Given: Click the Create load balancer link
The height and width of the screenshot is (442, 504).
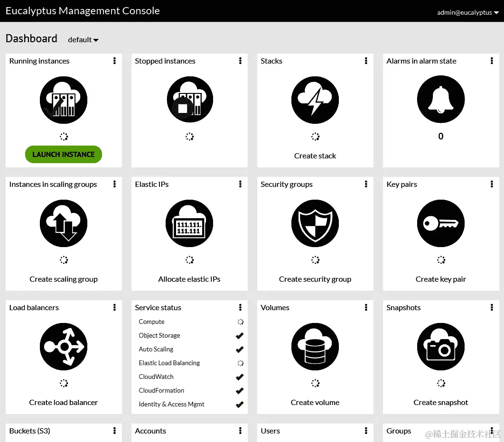Looking at the screenshot, I should (64, 403).
